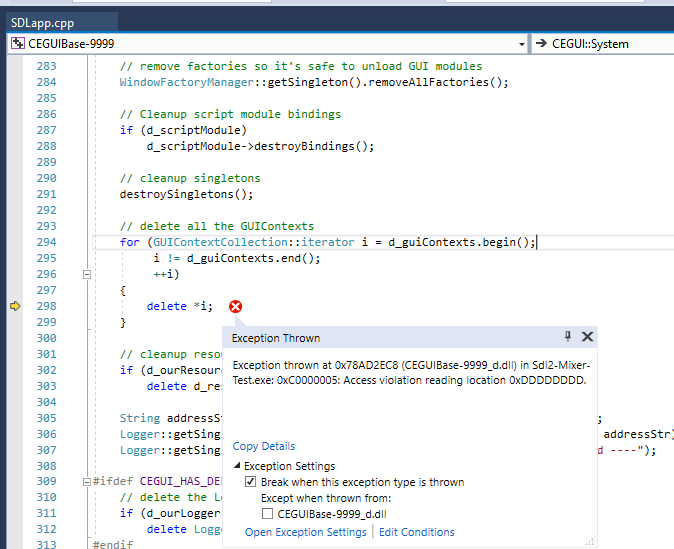The image size is (674, 549).
Task: Click the Edit Conditions link
Action: pos(416,532)
